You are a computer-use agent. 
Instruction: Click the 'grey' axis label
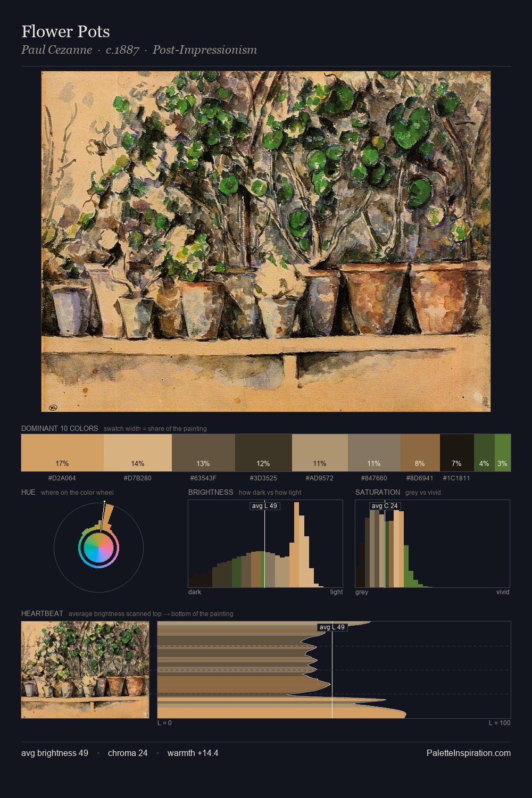point(362,592)
